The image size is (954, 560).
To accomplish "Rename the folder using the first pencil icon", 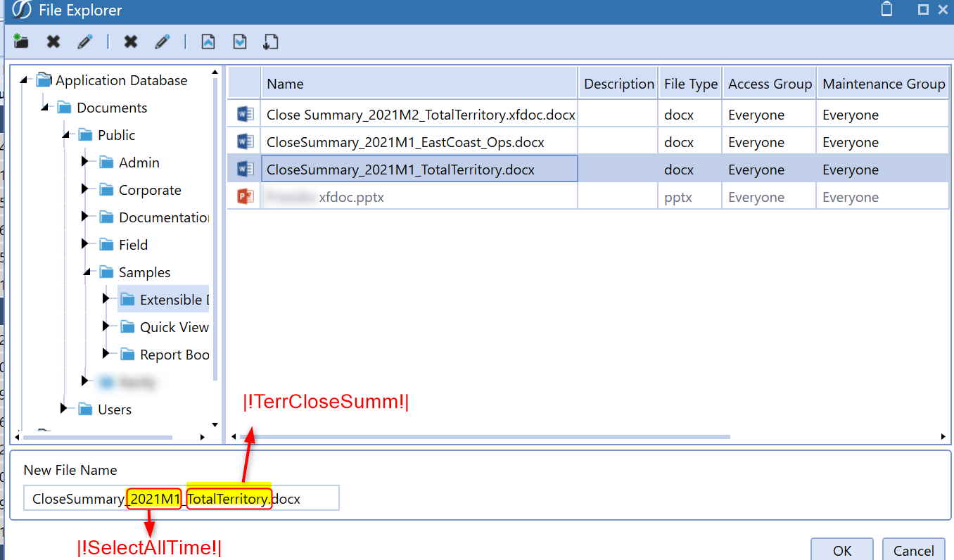I will 85,42.
